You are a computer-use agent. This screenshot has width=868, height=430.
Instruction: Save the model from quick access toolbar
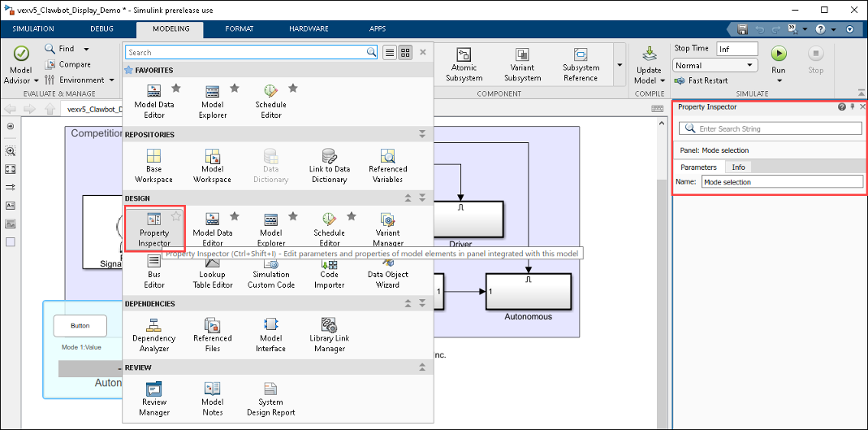click(743, 28)
